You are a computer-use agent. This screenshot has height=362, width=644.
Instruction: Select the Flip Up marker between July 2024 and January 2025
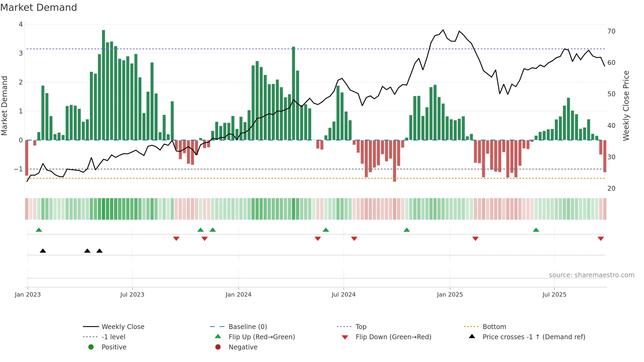coord(407,230)
